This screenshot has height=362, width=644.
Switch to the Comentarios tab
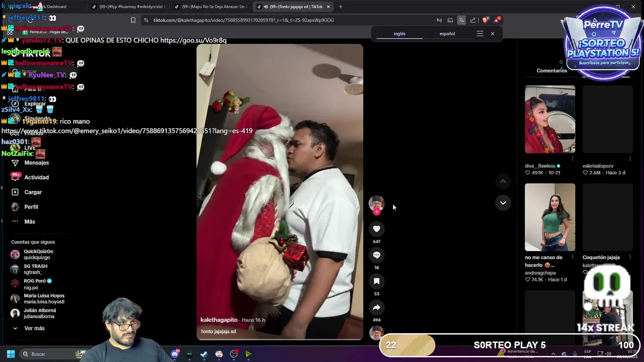551,70
